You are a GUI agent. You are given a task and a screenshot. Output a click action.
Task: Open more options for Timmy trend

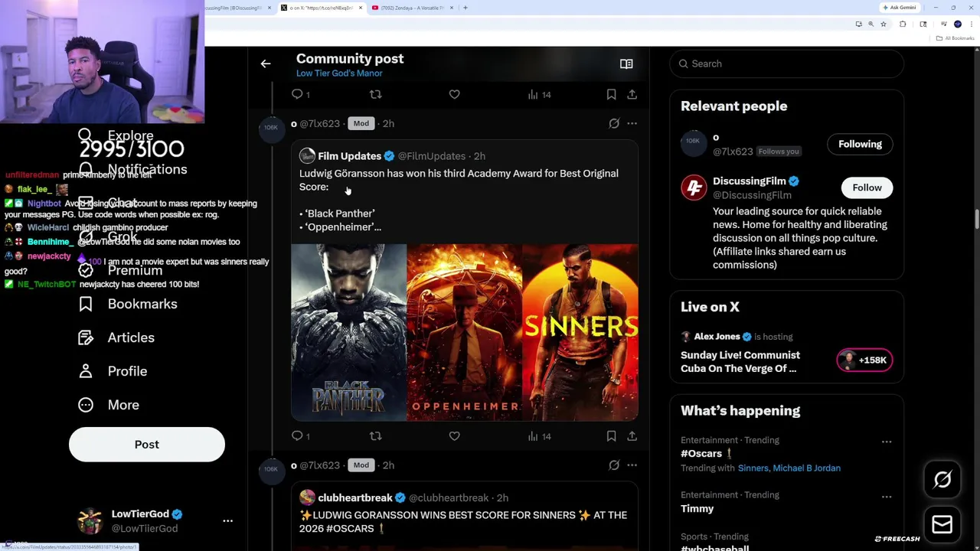[x=887, y=496]
